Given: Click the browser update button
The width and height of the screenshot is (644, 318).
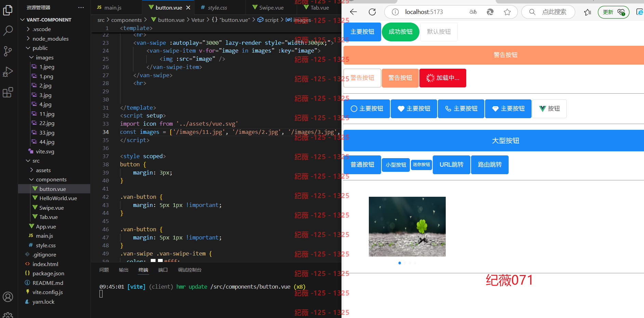Looking at the screenshot, I should coord(613,12).
